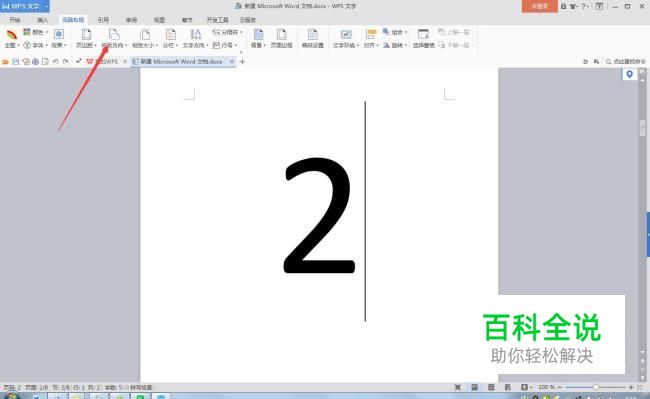Click the location pin icon at page corner

coord(629,74)
